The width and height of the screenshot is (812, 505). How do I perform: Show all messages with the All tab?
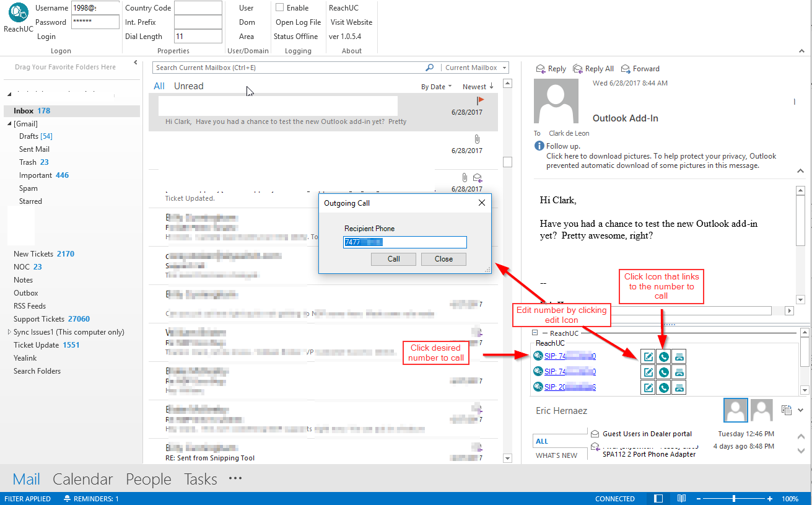coord(159,86)
